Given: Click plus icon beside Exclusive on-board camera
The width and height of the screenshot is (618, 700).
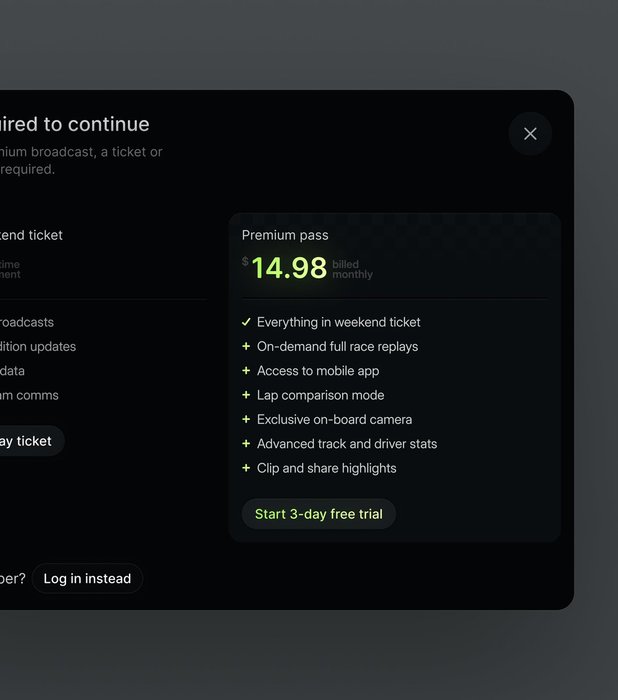Looking at the screenshot, I should coord(246,419).
